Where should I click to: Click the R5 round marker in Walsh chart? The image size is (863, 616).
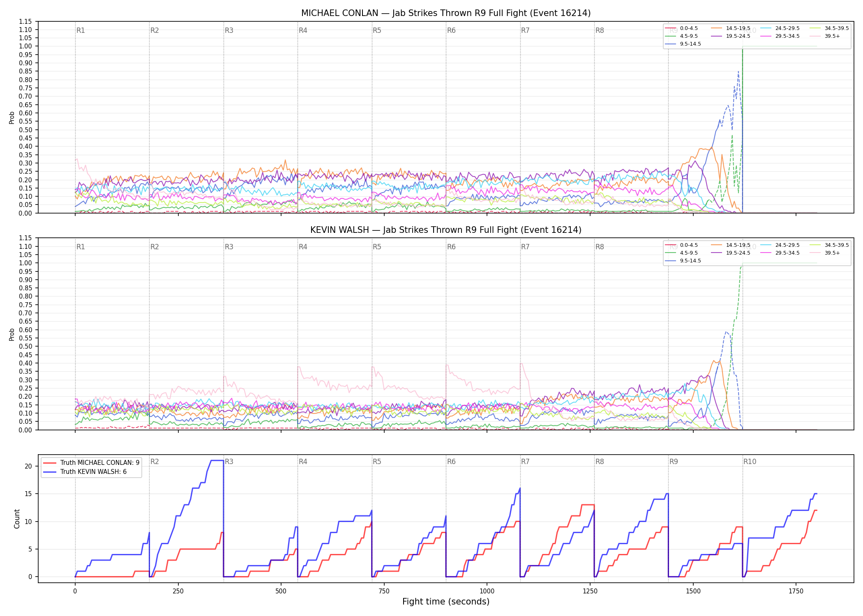pos(377,247)
